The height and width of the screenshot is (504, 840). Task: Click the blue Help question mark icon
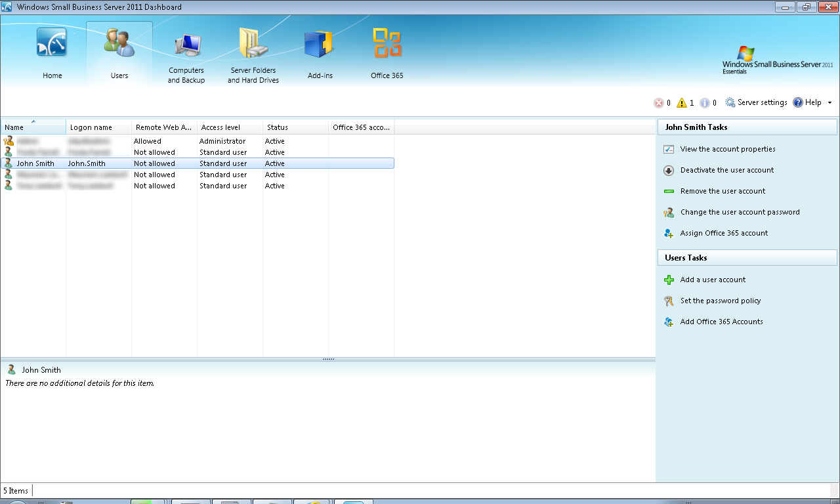tap(798, 102)
